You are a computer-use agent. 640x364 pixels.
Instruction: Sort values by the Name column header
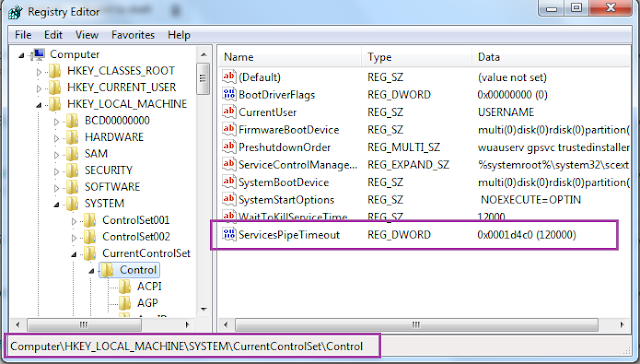coord(290,57)
